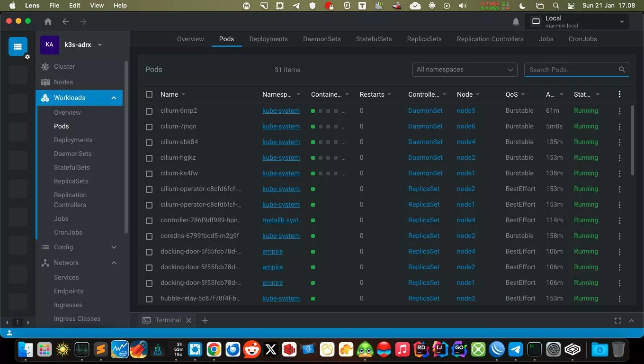Switch to the CronJobs tab
This screenshot has height=364, width=644.
(x=582, y=39)
